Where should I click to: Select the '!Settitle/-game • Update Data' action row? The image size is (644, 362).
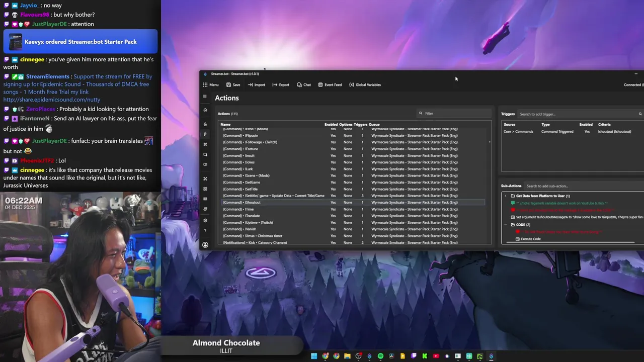(353, 196)
